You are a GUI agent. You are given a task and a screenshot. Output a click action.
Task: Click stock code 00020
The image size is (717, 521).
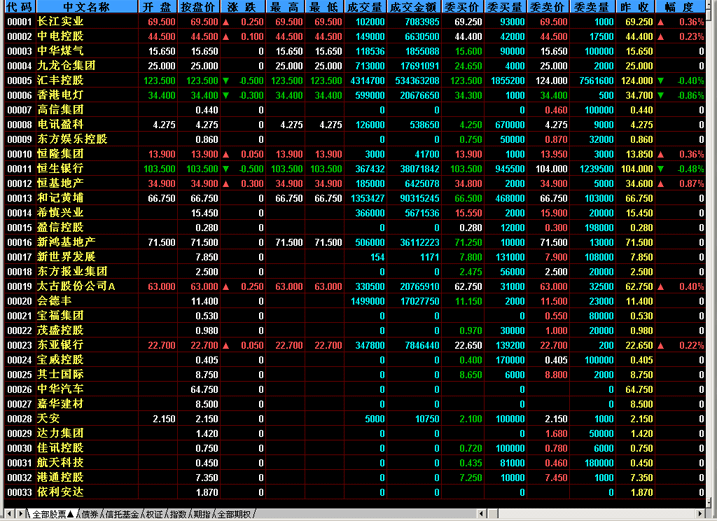pos(20,301)
